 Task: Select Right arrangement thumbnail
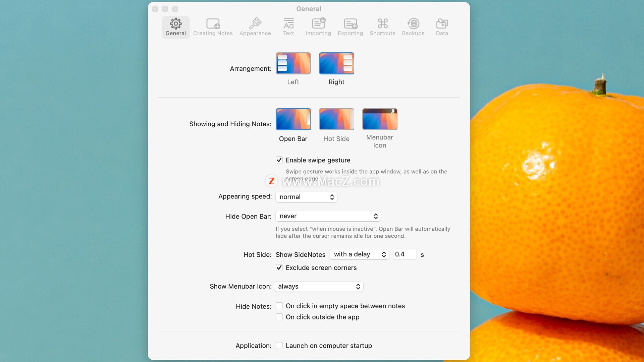[x=336, y=63]
